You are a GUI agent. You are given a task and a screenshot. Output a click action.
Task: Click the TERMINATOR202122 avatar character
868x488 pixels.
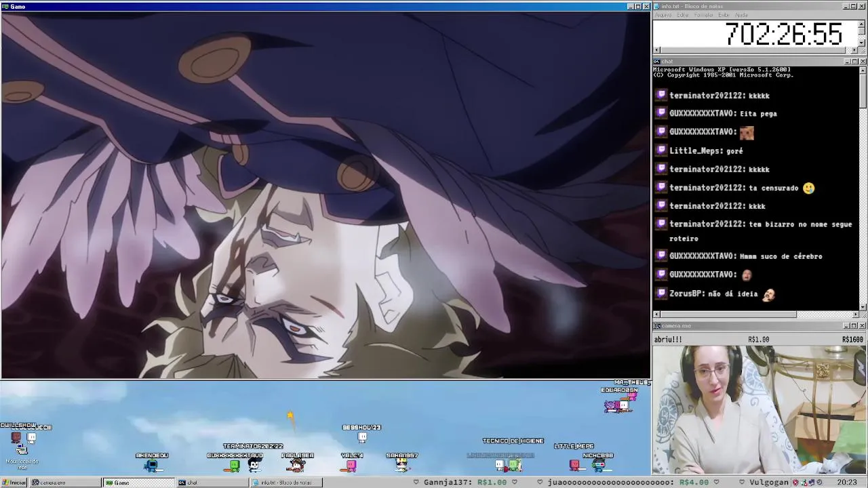click(254, 464)
